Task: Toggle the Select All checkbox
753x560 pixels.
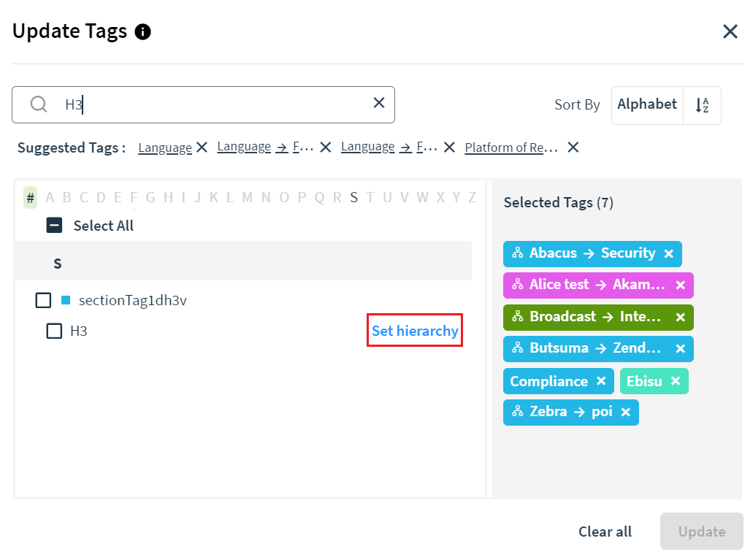Action: pos(54,225)
